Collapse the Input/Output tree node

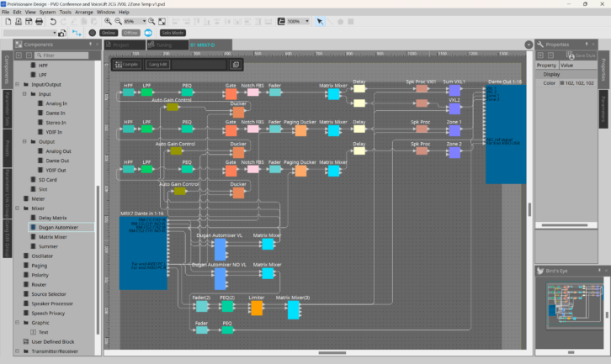pyautogui.click(x=16, y=85)
